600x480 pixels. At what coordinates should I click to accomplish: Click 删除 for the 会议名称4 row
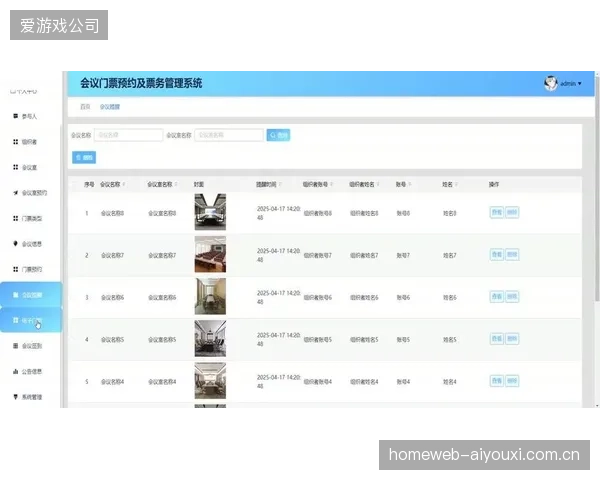click(512, 381)
